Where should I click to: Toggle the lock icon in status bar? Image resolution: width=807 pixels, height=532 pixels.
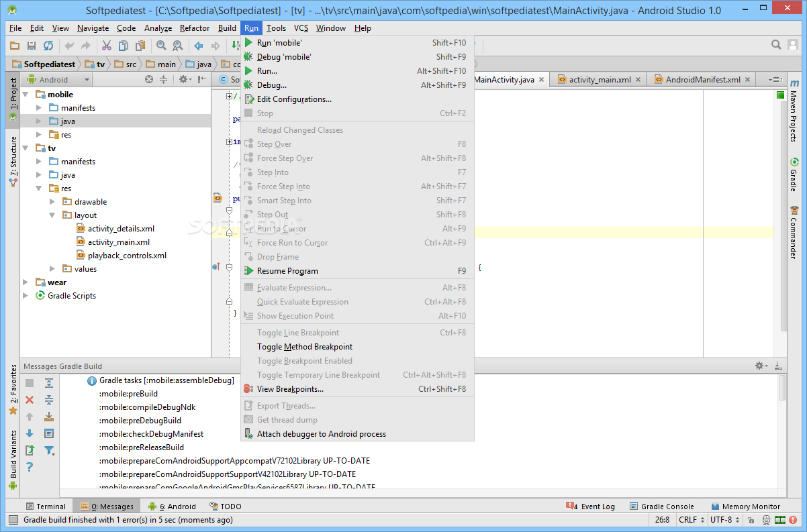pos(750,519)
